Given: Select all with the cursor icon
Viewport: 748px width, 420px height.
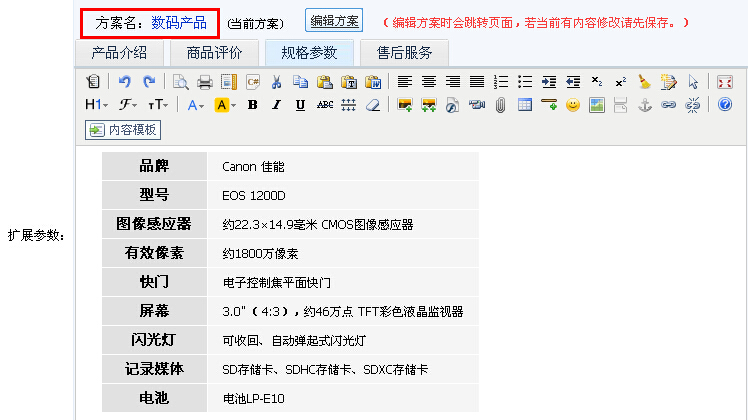Looking at the screenshot, I should point(693,82).
